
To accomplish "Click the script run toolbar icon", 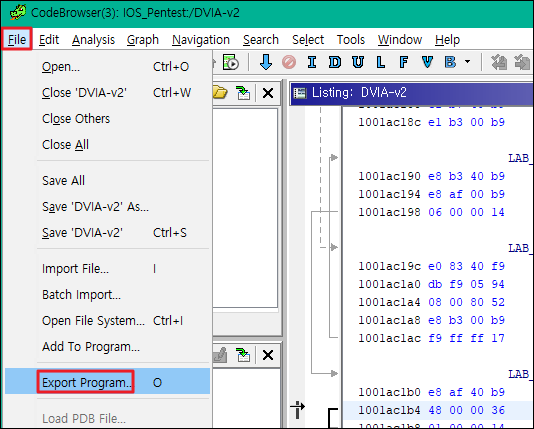I will (x=231, y=62).
